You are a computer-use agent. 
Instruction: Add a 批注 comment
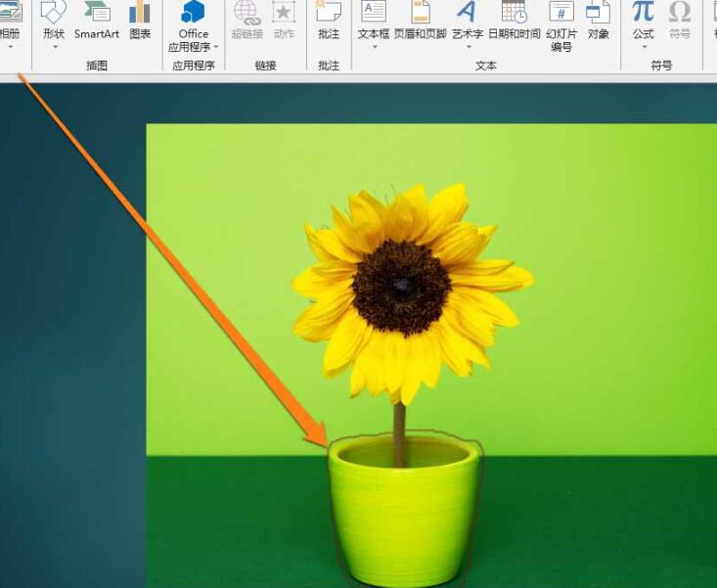[329, 21]
